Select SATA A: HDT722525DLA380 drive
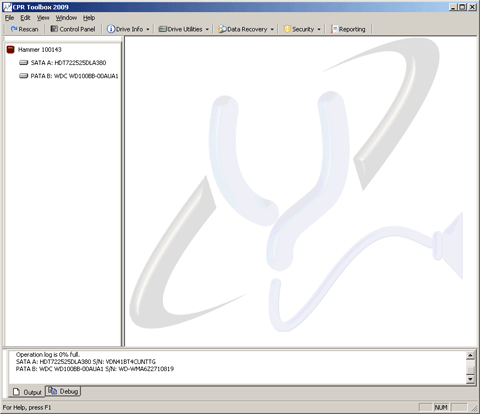 click(68, 63)
